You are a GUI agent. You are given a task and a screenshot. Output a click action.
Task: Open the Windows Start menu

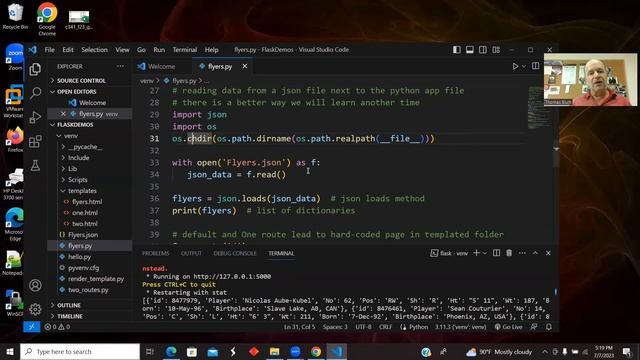click(x=10, y=351)
